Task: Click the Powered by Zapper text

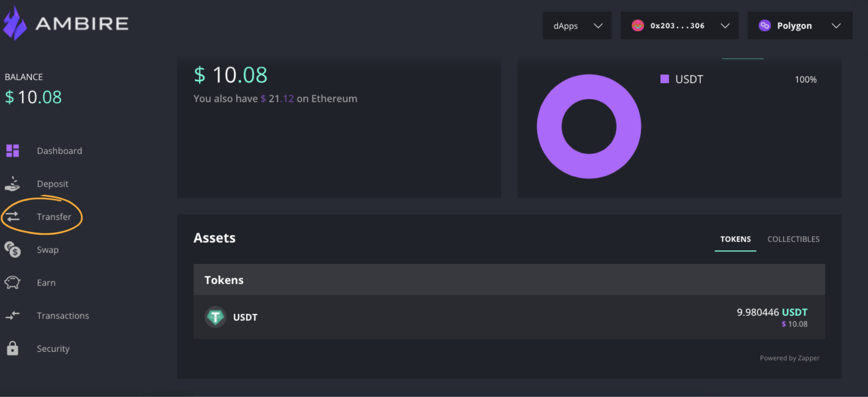Action: coord(790,358)
